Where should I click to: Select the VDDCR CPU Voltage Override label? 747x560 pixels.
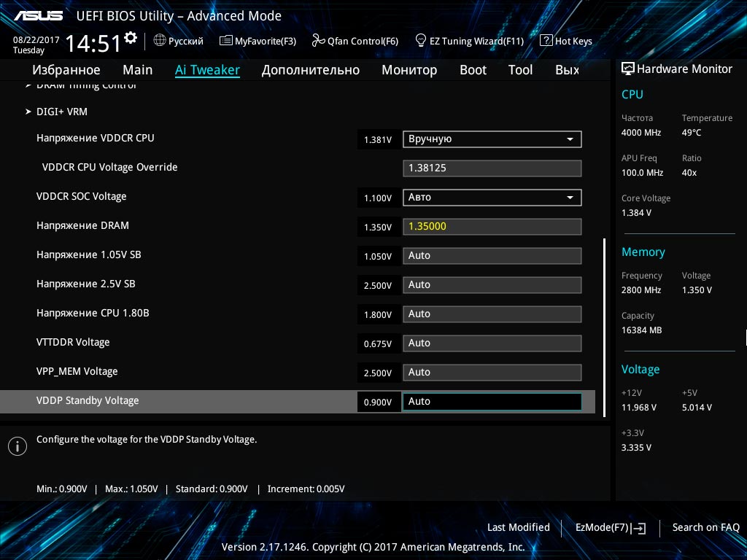tap(109, 167)
